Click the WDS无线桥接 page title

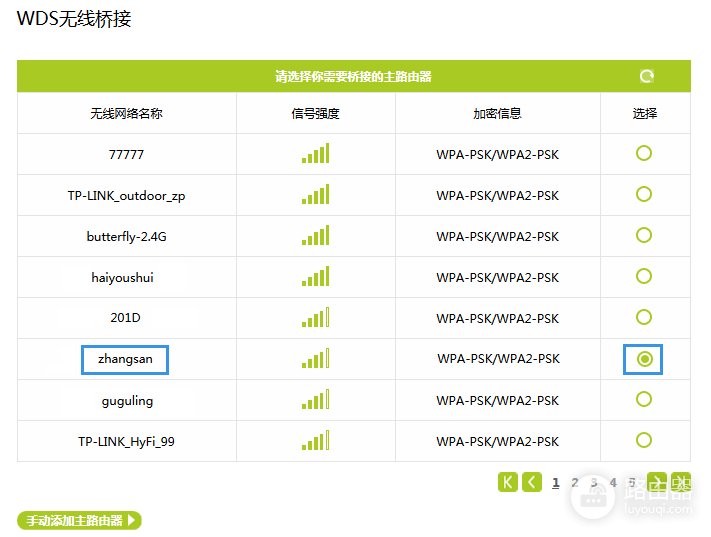coord(74,19)
